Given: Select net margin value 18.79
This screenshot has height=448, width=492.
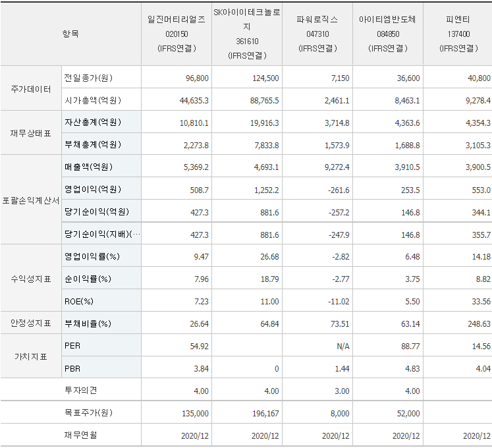Looking at the screenshot, I should click(269, 279).
